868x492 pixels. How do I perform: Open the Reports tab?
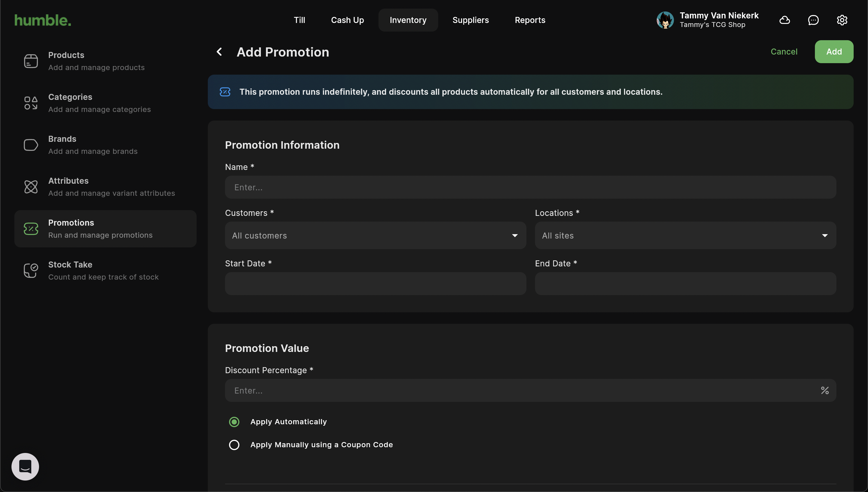click(530, 20)
